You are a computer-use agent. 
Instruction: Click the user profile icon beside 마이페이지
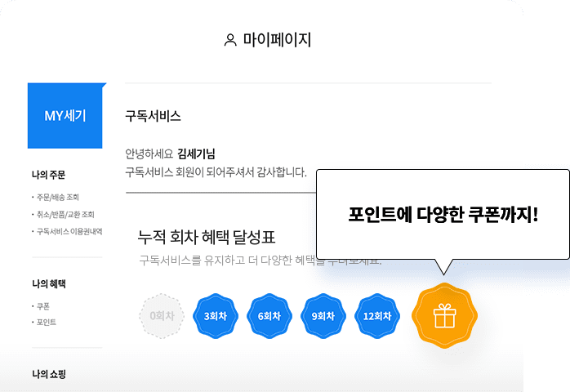(230, 40)
